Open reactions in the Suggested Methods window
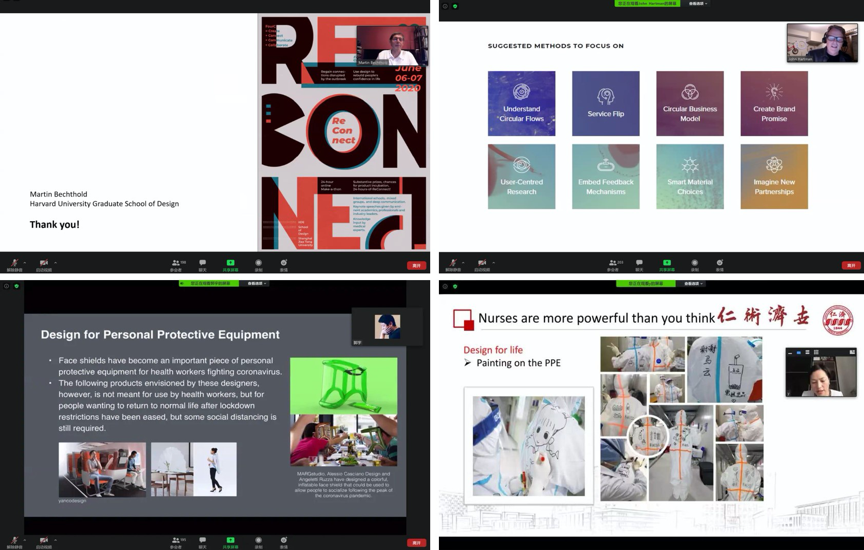This screenshot has height=550, width=864. coord(720,265)
